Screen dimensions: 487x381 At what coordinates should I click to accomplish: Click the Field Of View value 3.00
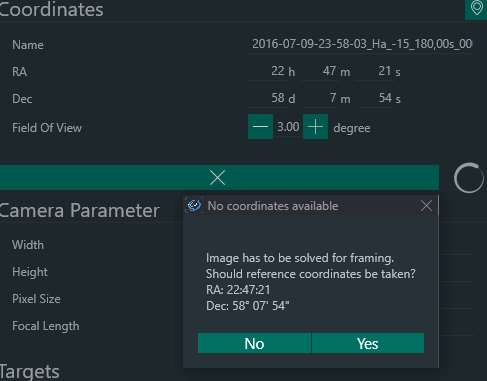pos(288,127)
